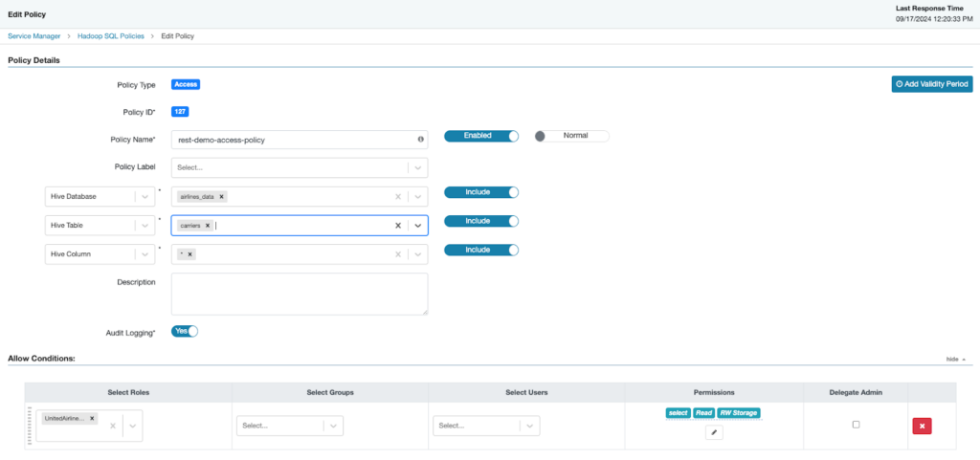Check the Delegate Admin checkbox
This screenshot has height=460, width=980.
click(856, 425)
